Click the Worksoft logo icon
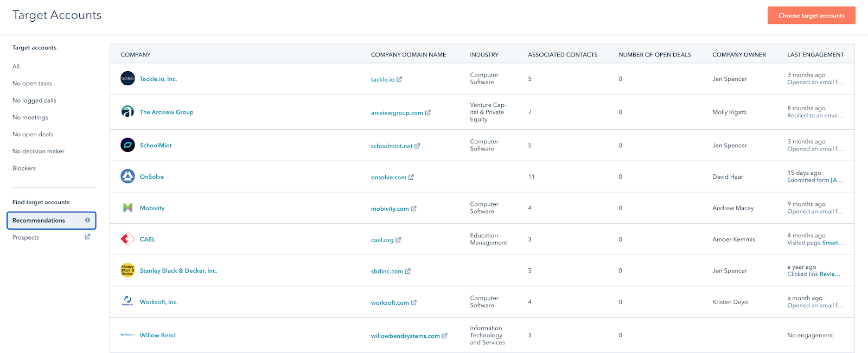The width and height of the screenshot is (868, 353). pyautogui.click(x=127, y=301)
